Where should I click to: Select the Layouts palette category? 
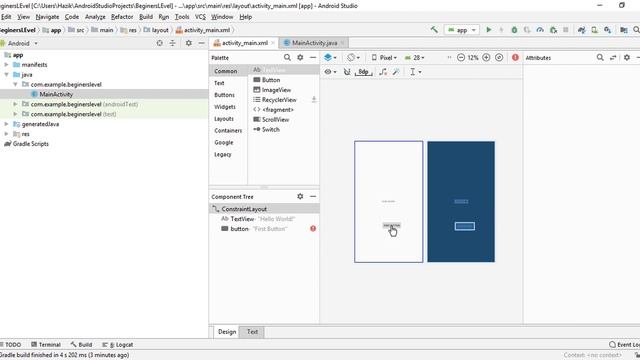click(x=224, y=119)
